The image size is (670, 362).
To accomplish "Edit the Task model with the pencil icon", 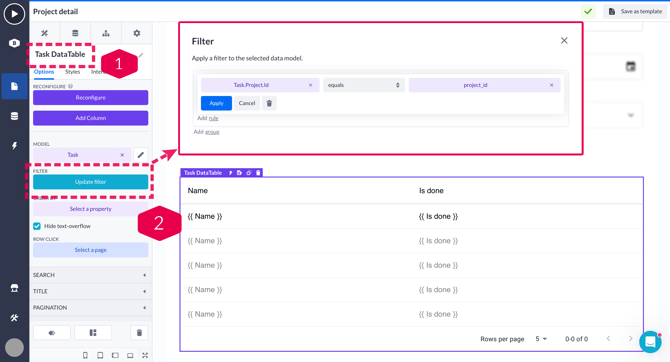I will [141, 155].
